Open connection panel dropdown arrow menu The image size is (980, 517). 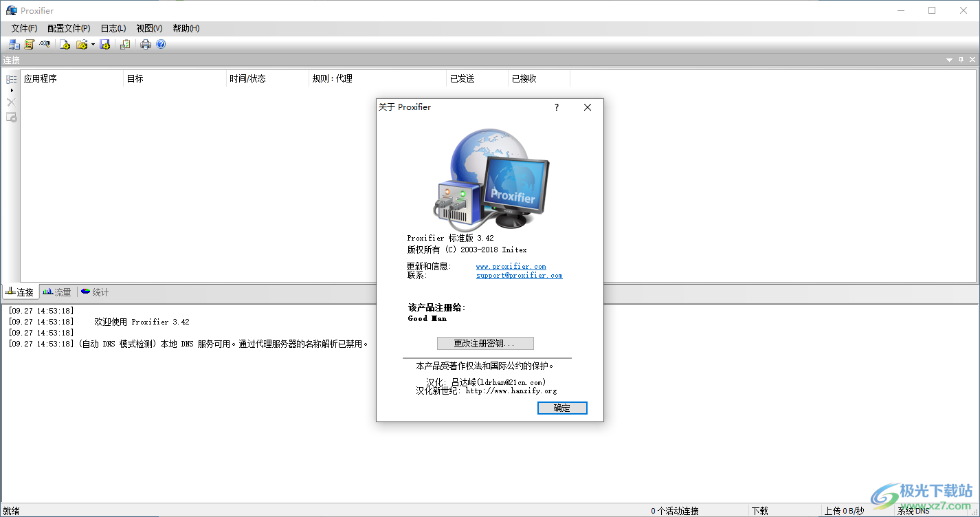tap(950, 60)
